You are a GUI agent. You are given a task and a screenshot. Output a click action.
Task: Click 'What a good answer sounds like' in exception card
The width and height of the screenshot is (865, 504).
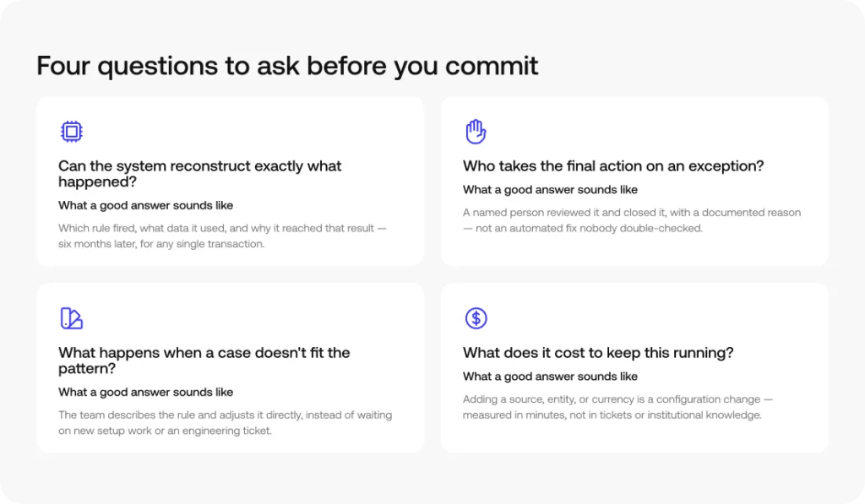pyautogui.click(x=550, y=190)
